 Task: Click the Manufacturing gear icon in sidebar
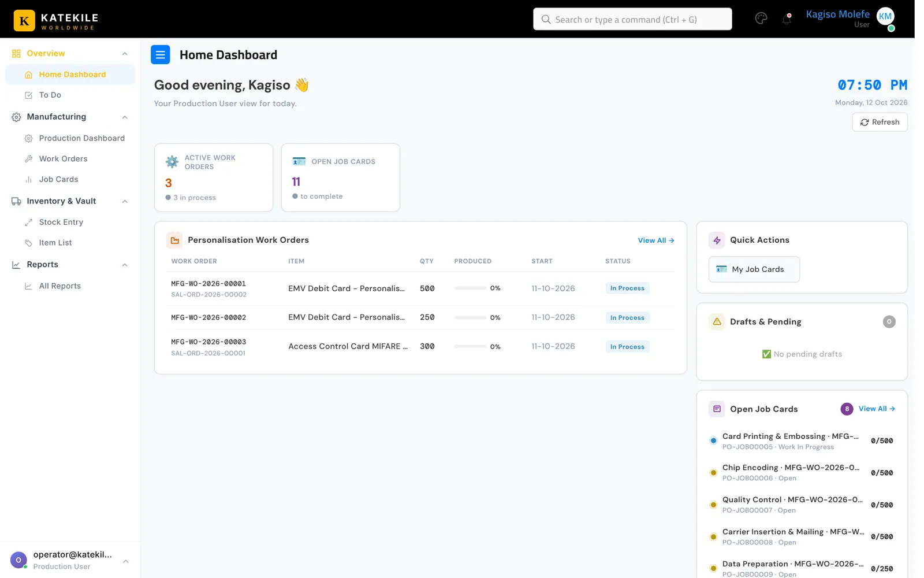[16, 117]
